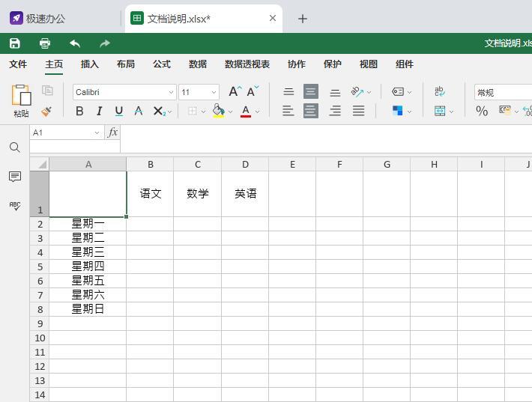
Task: Apply yellow fill color bucket
Action: coord(219,111)
